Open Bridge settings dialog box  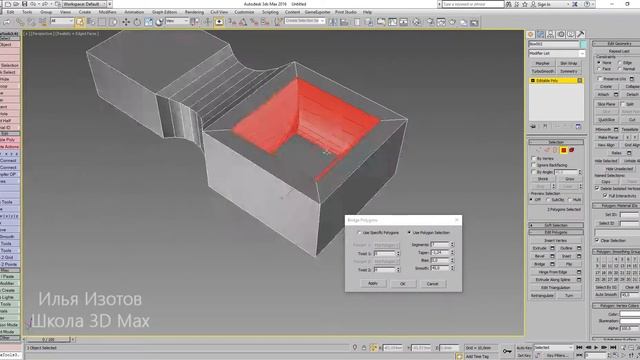pyautogui.click(x=552, y=264)
